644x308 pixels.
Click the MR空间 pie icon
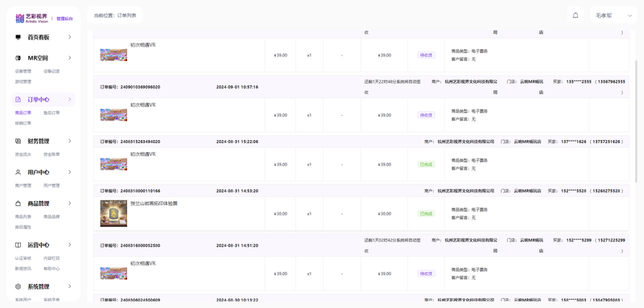coord(18,58)
